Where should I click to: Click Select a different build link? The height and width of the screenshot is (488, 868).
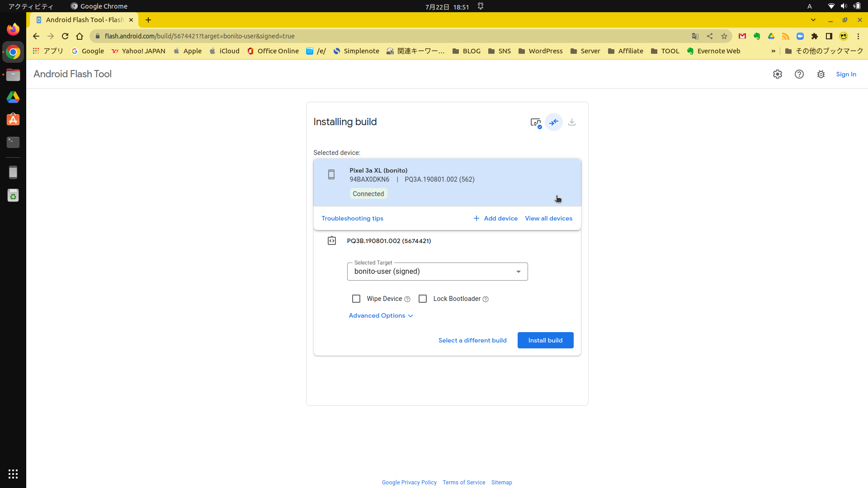[x=472, y=340]
